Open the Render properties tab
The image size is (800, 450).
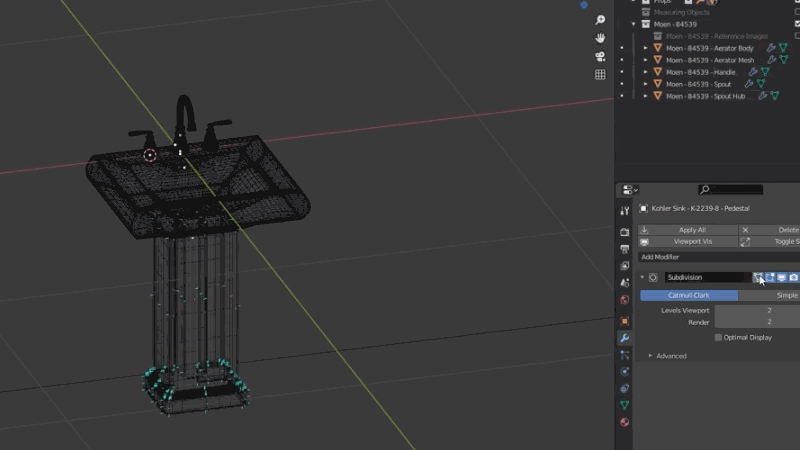624,232
